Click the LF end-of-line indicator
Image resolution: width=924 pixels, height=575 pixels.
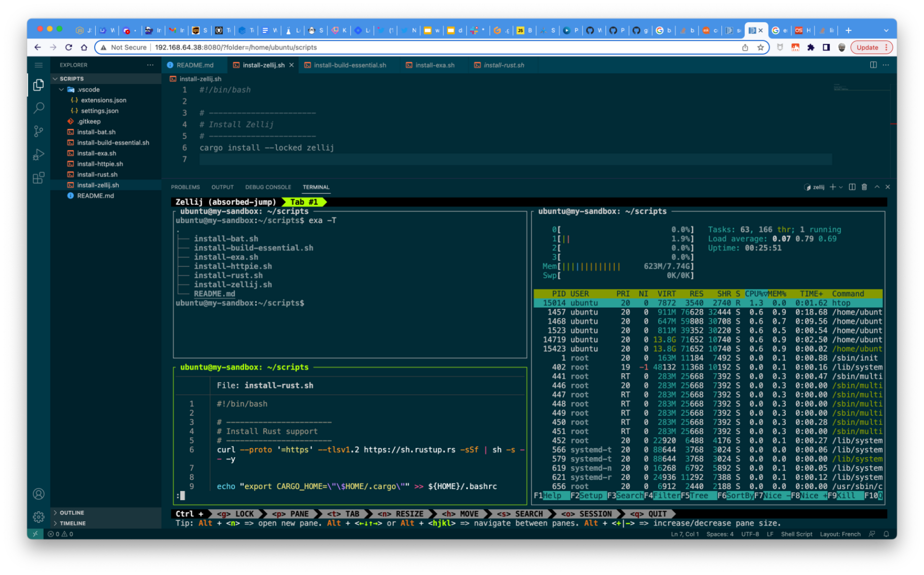pyautogui.click(x=769, y=533)
